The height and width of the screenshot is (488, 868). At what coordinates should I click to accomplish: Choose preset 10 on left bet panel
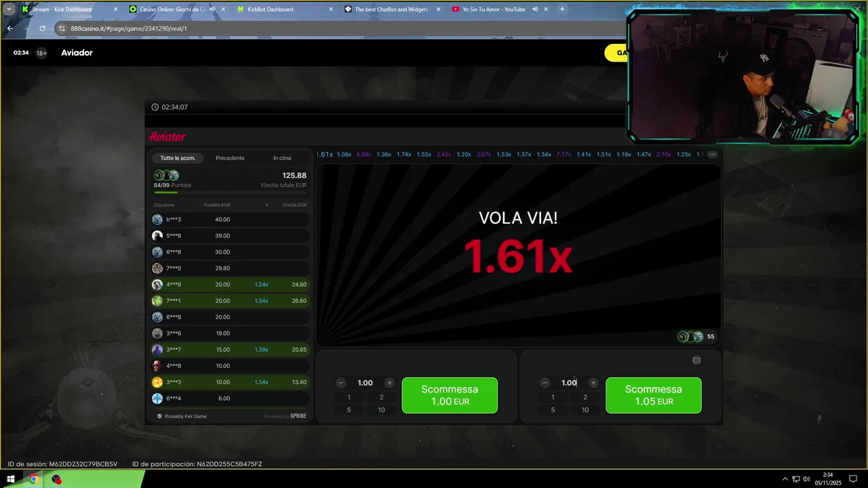click(x=381, y=409)
